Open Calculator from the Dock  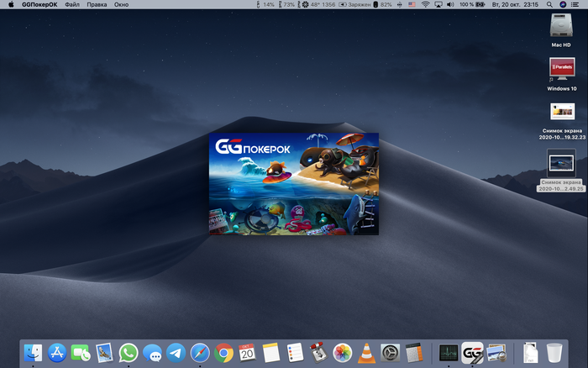[x=414, y=353]
